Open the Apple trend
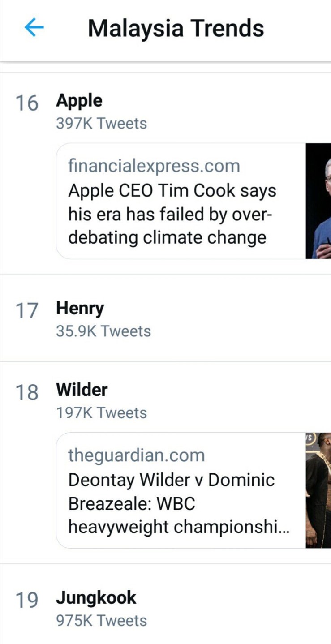 (x=79, y=101)
